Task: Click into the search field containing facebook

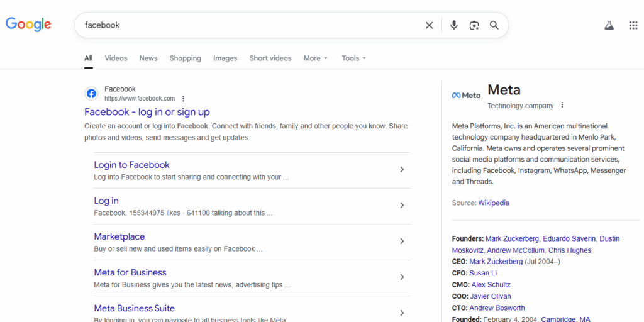Action: point(250,25)
